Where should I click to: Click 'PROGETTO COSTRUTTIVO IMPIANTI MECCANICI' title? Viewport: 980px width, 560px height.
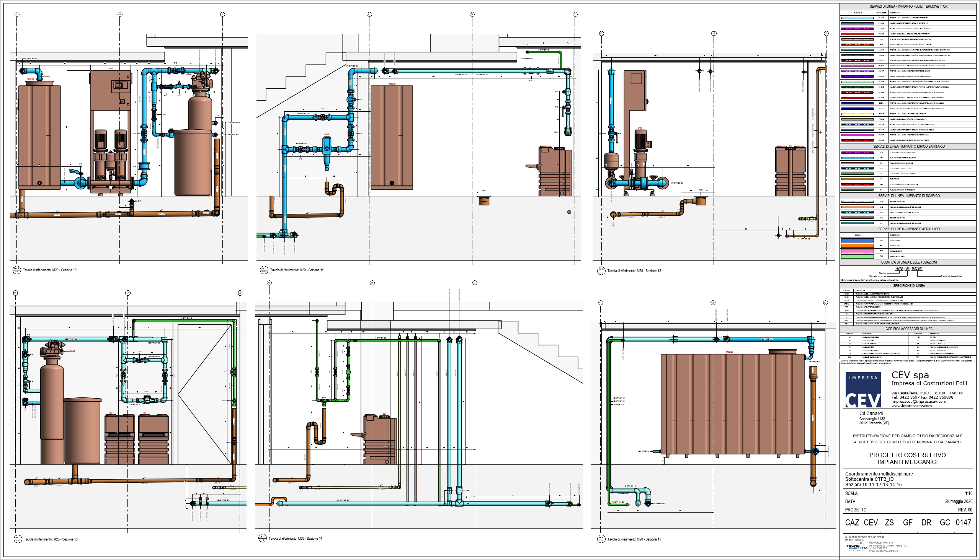tap(907, 459)
